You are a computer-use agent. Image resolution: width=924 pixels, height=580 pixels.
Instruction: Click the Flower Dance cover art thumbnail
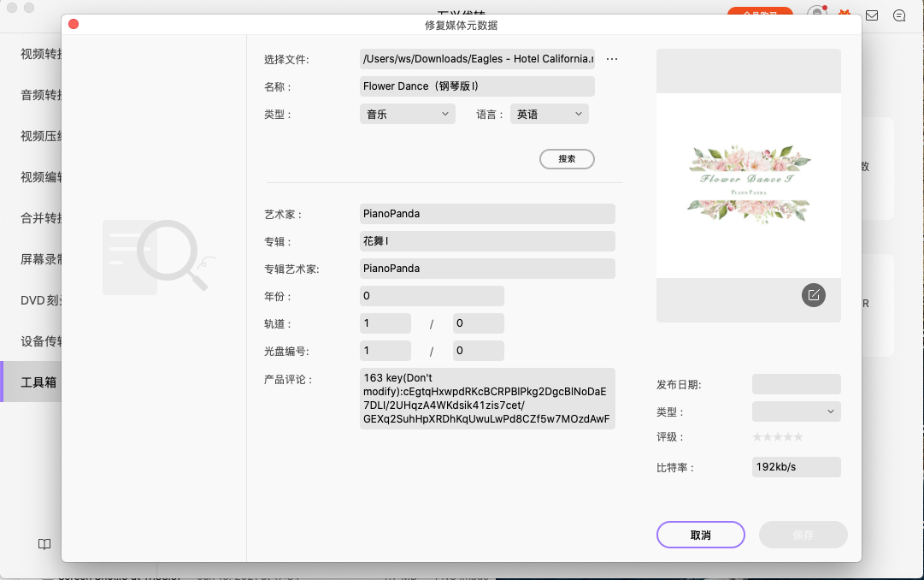[749, 186]
